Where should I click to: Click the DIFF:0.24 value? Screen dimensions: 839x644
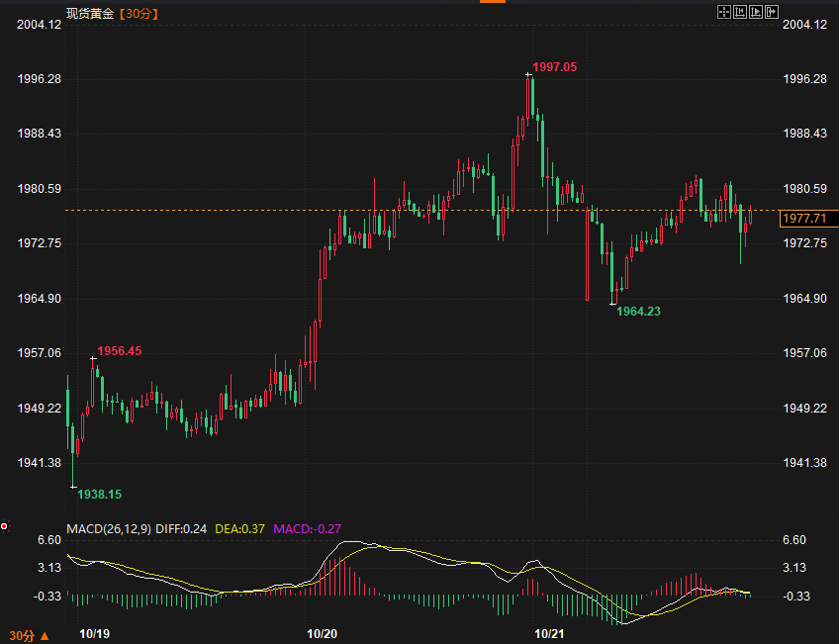pos(181,529)
